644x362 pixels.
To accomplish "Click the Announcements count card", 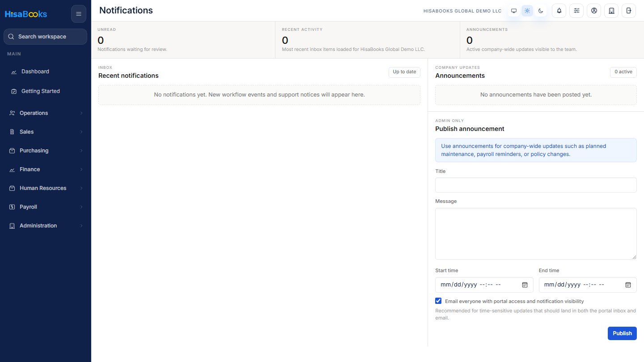I will (x=552, y=40).
